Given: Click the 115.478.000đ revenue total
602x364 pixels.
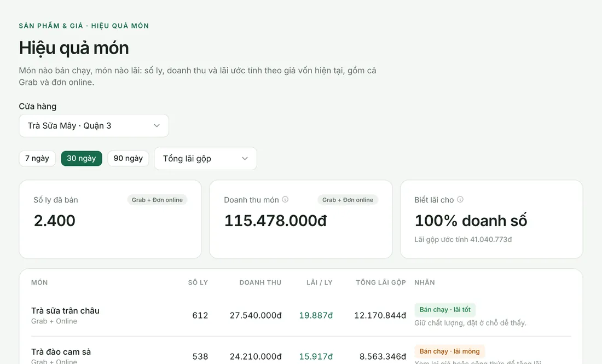Looking at the screenshot, I should tap(276, 221).
